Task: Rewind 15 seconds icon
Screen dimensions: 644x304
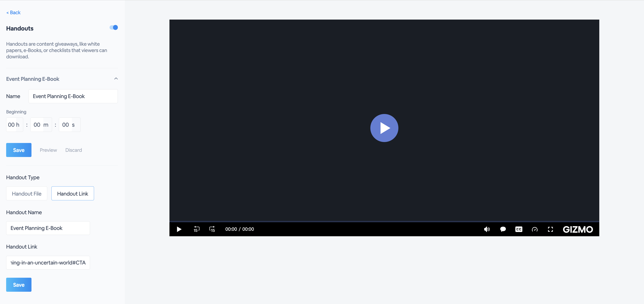Action: [x=197, y=229]
